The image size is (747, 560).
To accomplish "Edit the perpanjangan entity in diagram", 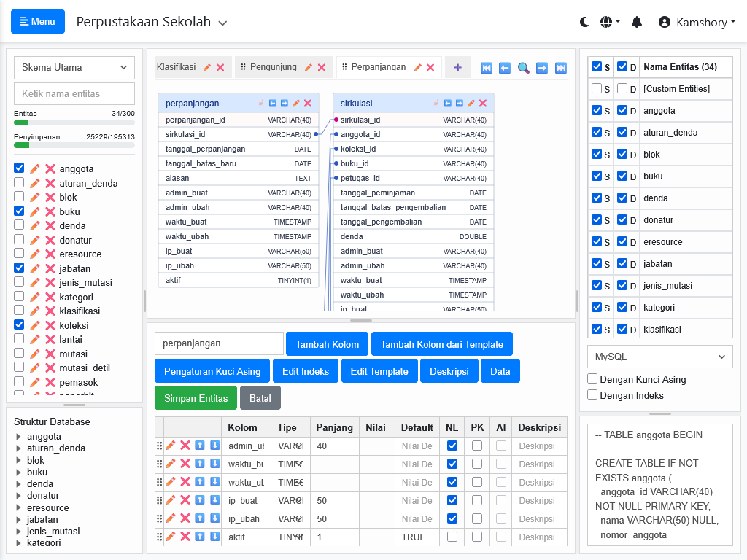I will [x=296, y=103].
